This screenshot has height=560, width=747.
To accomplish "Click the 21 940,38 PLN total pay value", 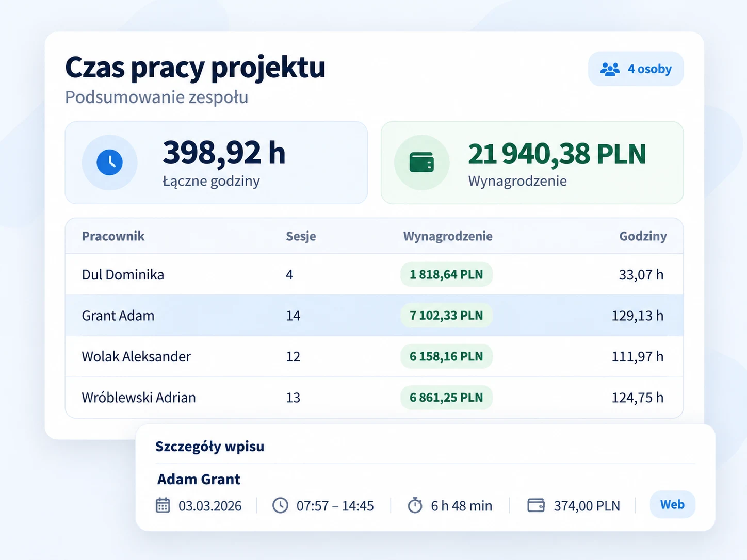I will 557,154.
